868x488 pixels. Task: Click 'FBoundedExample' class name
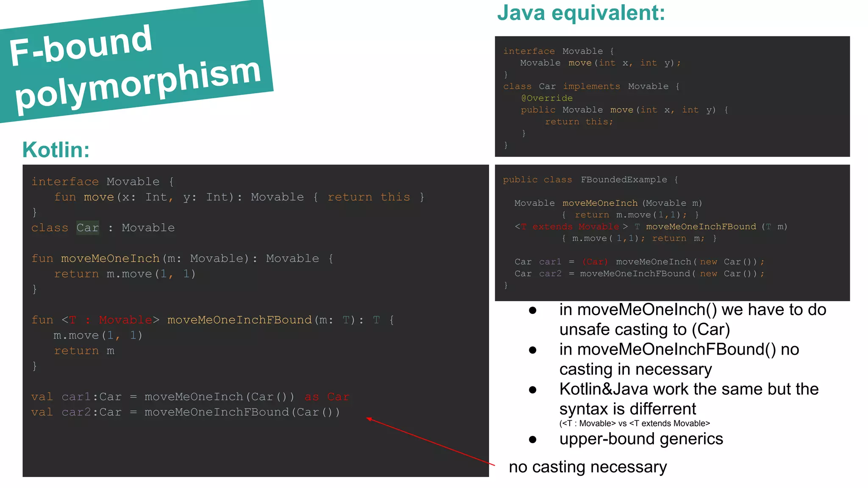(623, 180)
